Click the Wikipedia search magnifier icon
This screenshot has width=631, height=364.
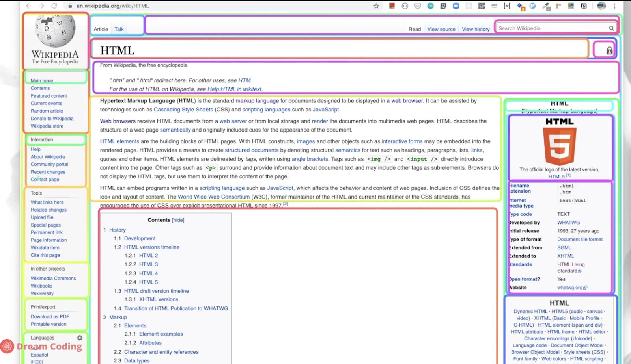pyautogui.click(x=611, y=28)
